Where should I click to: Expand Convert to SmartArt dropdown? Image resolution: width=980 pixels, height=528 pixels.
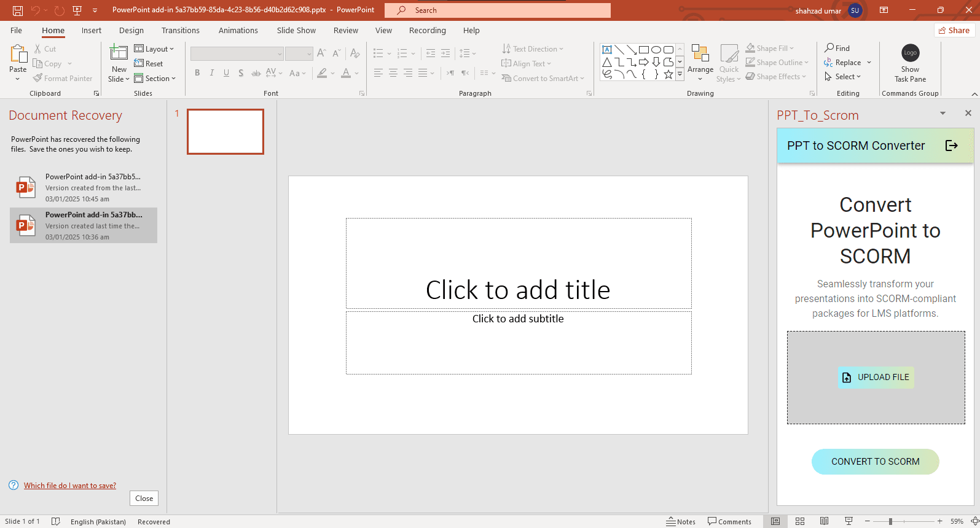tap(543, 78)
